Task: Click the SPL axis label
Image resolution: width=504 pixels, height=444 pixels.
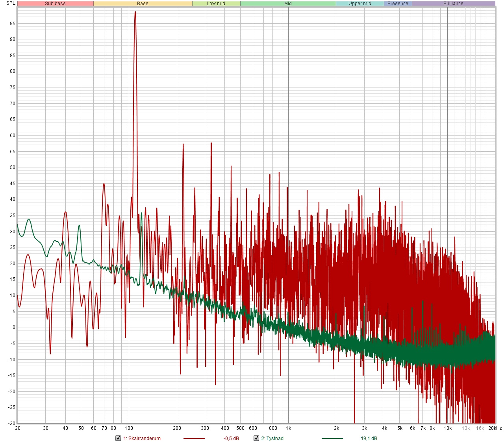Action: [11, 3]
